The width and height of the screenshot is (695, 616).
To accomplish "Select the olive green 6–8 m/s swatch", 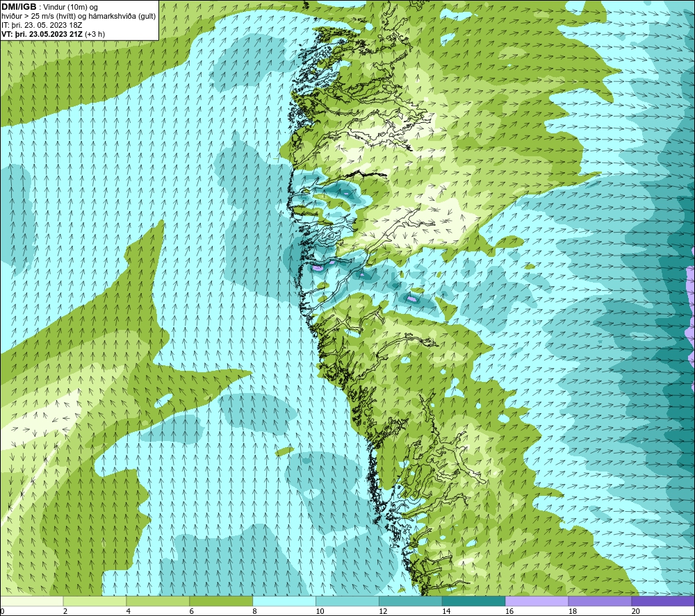I will click(221, 601).
